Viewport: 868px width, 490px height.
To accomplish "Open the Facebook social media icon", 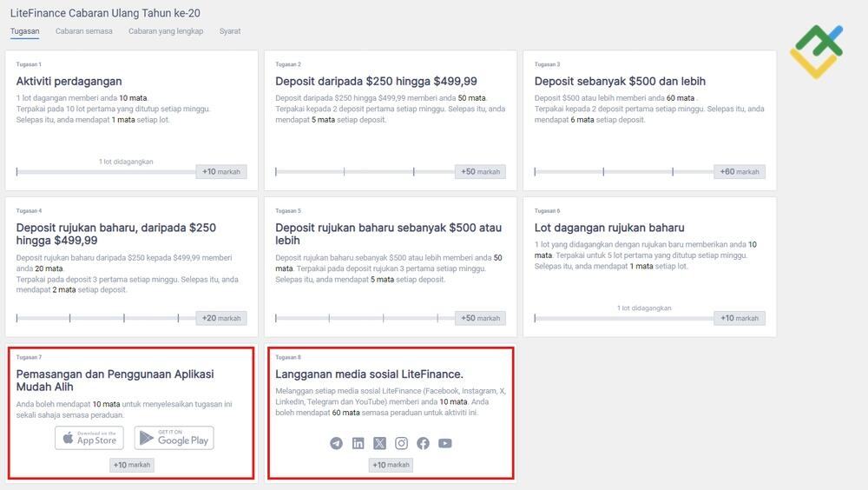I will (423, 443).
